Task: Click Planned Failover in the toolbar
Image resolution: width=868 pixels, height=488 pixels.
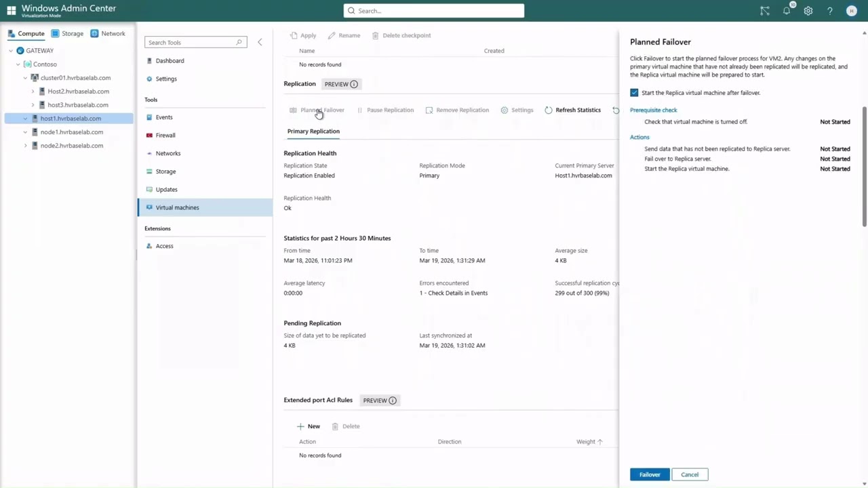Action: point(317,110)
